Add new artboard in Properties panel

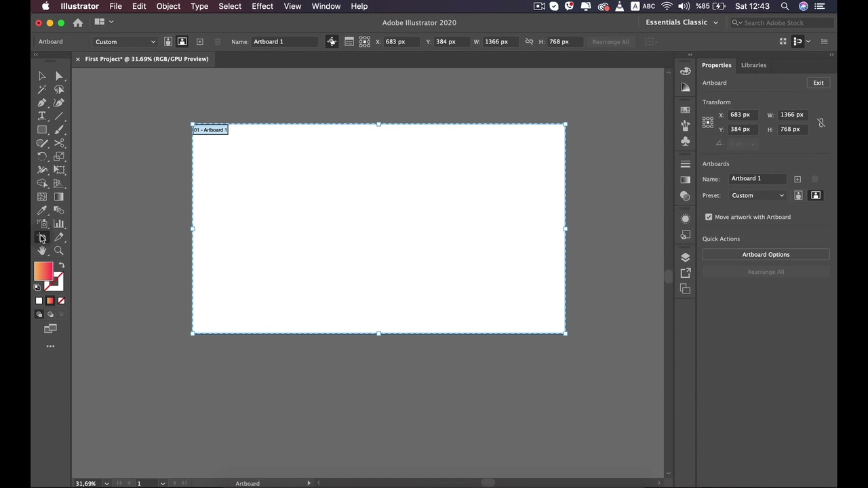click(797, 179)
